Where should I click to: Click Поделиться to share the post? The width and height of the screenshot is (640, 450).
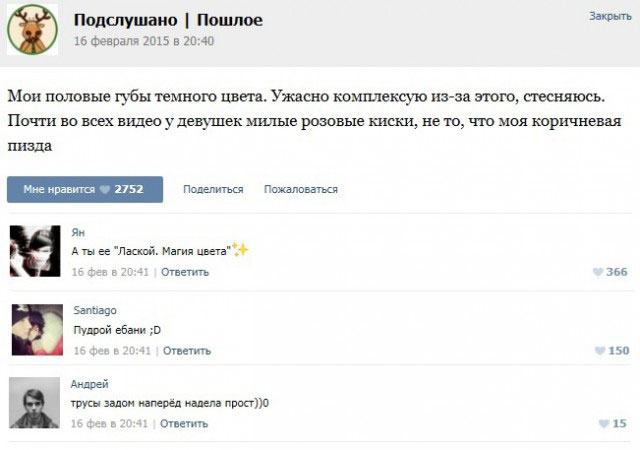pyautogui.click(x=213, y=189)
